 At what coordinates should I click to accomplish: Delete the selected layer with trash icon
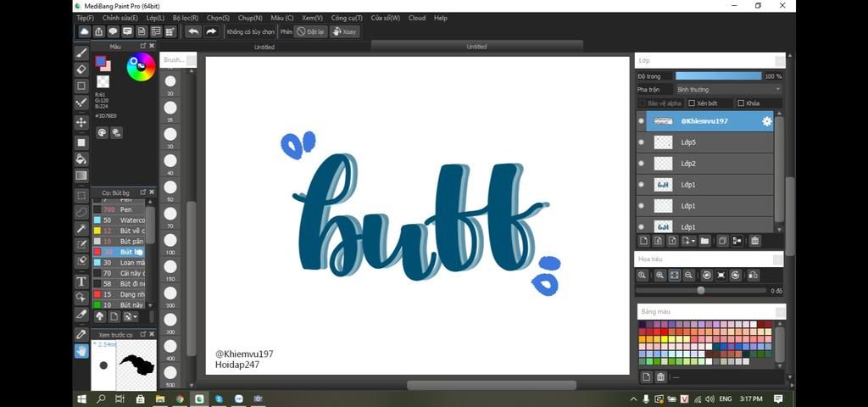coord(754,241)
